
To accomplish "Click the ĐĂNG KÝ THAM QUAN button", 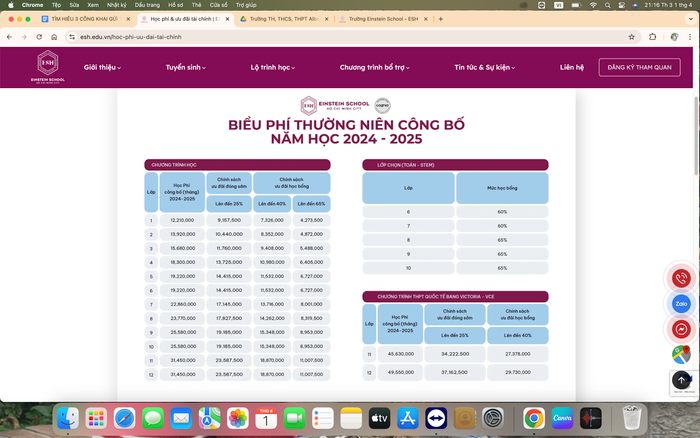I will [639, 67].
